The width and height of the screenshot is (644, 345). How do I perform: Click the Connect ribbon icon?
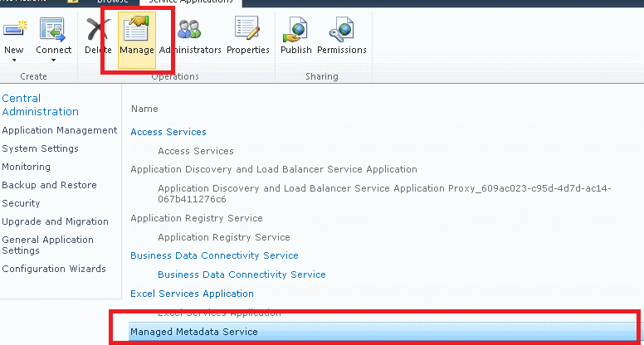click(52, 30)
